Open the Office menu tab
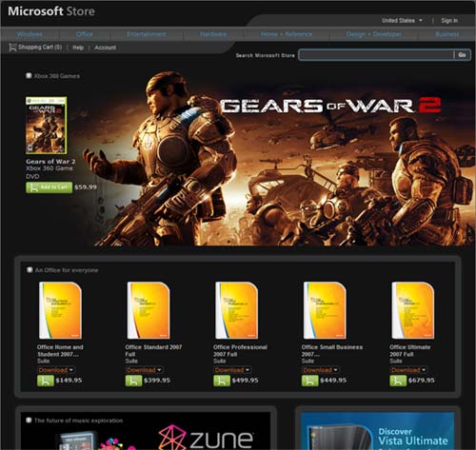This screenshot has width=476, height=450. 85,34
